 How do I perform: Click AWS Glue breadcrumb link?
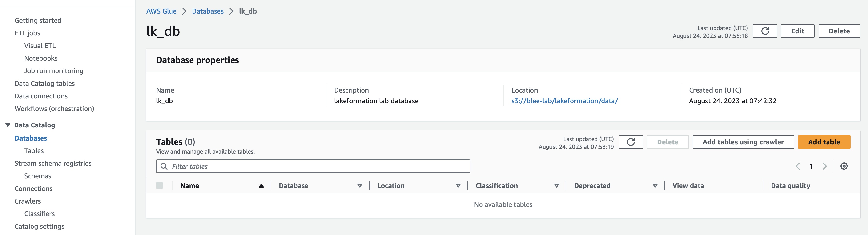click(161, 11)
